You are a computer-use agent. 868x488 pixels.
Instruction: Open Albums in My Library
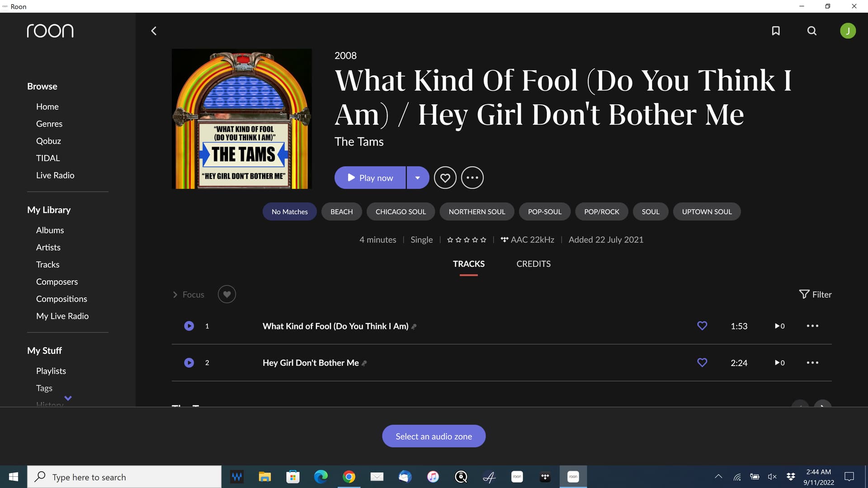(x=50, y=230)
